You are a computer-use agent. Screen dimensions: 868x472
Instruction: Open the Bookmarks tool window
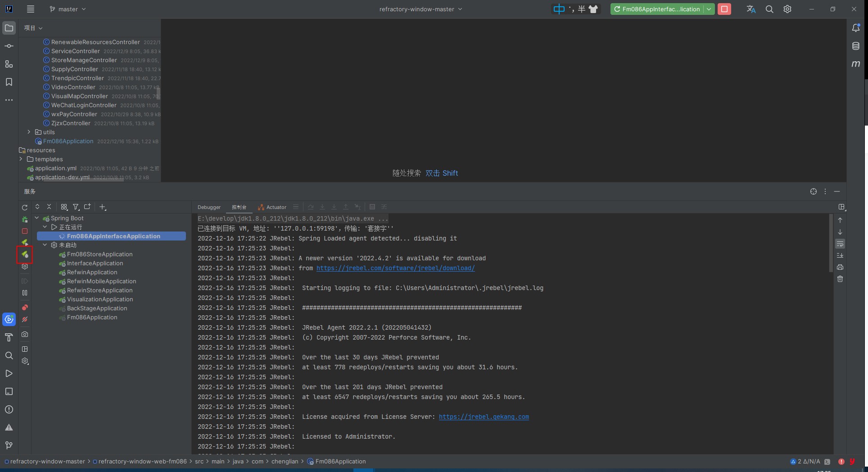point(9,82)
